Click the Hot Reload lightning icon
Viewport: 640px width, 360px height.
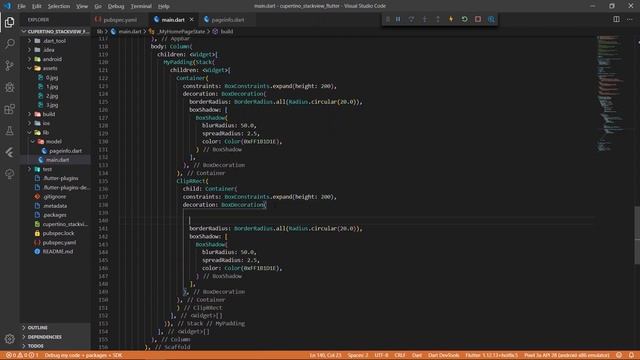click(x=451, y=19)
